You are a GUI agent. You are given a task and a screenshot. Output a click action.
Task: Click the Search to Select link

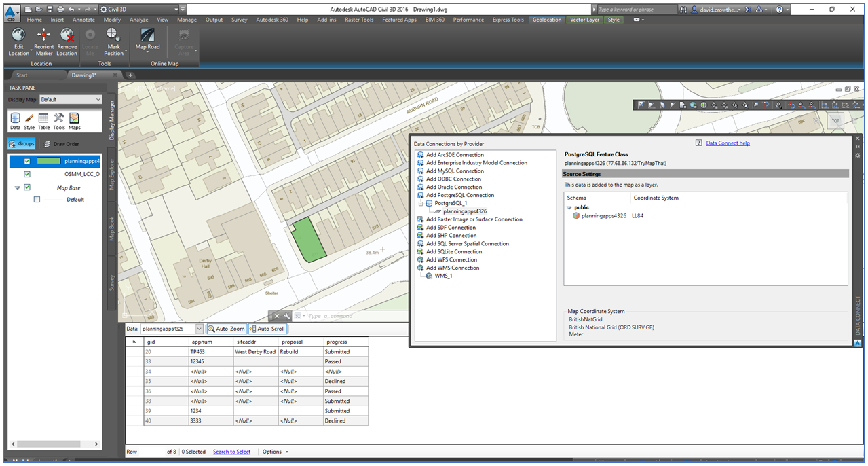pos(231,452)
